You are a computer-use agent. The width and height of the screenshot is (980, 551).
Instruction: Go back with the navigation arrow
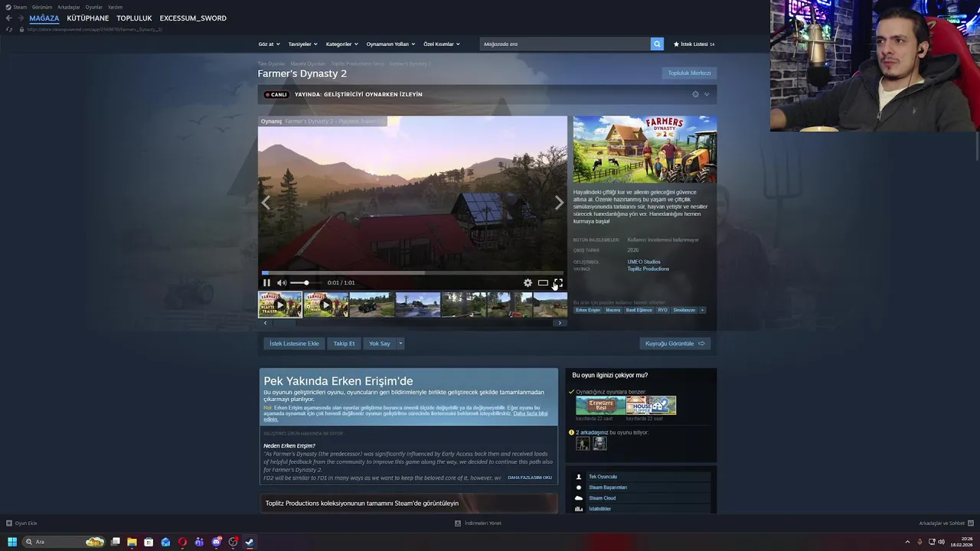click(x=8, y=18)
